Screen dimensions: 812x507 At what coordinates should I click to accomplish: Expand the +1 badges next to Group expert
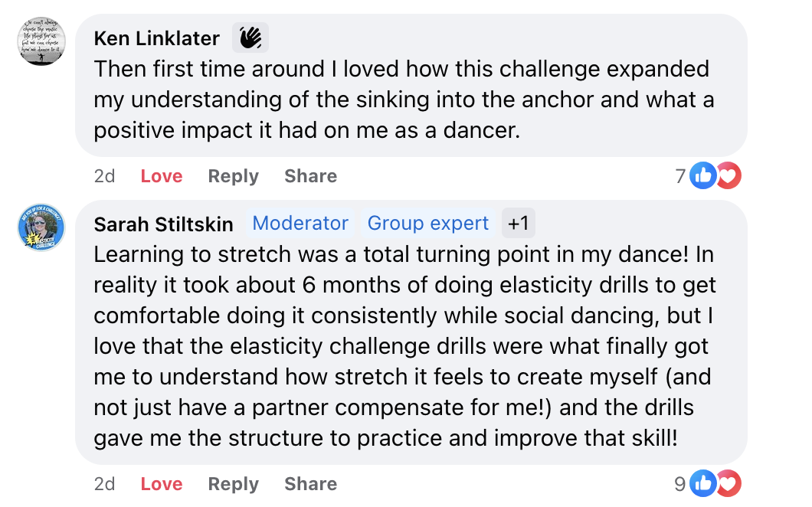519,223
